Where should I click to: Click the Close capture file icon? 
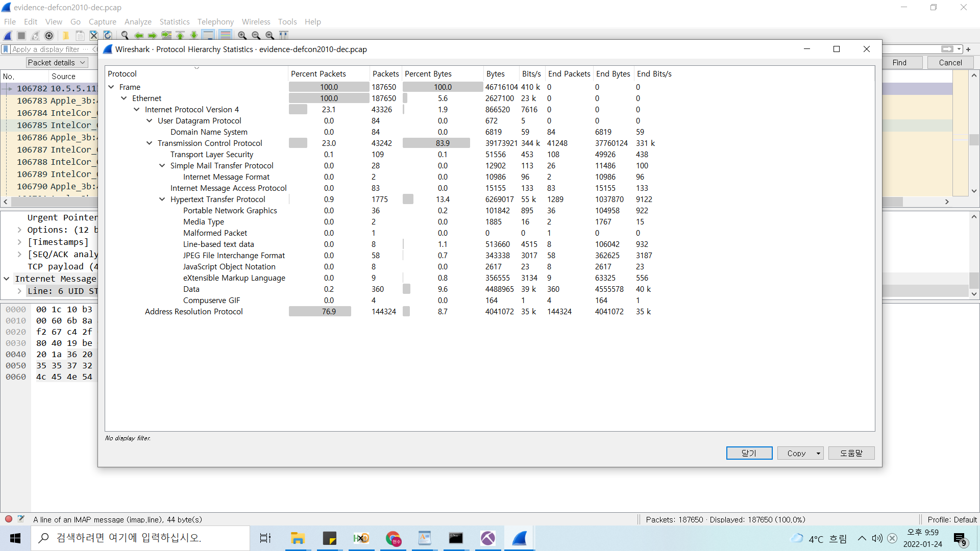[94, 35]
